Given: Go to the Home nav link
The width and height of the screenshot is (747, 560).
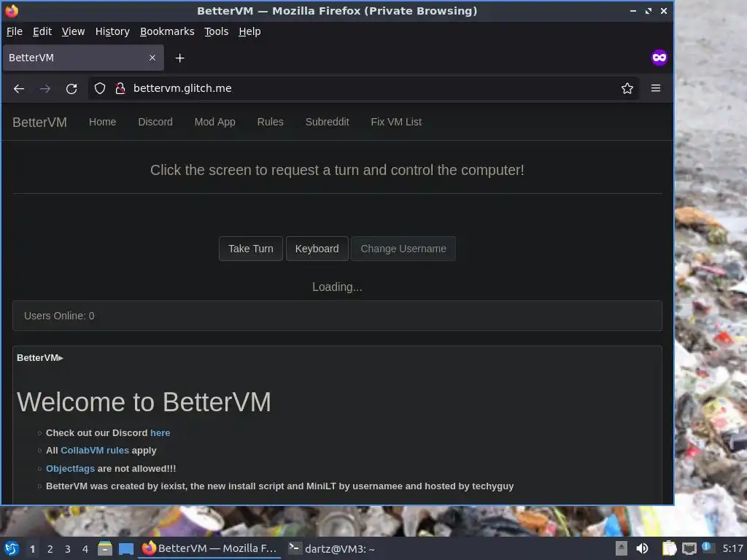Looking at the screenshot, I should 102,122.
